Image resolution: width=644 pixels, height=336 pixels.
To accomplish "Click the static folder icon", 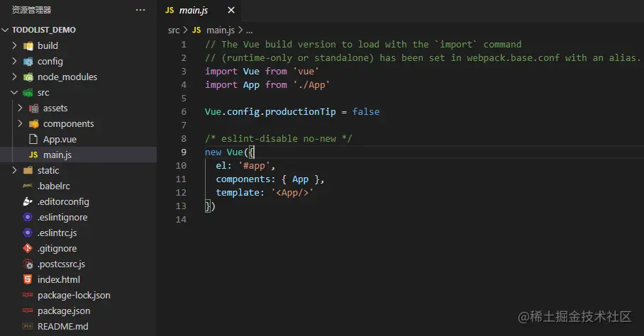I will click(28, 170).
